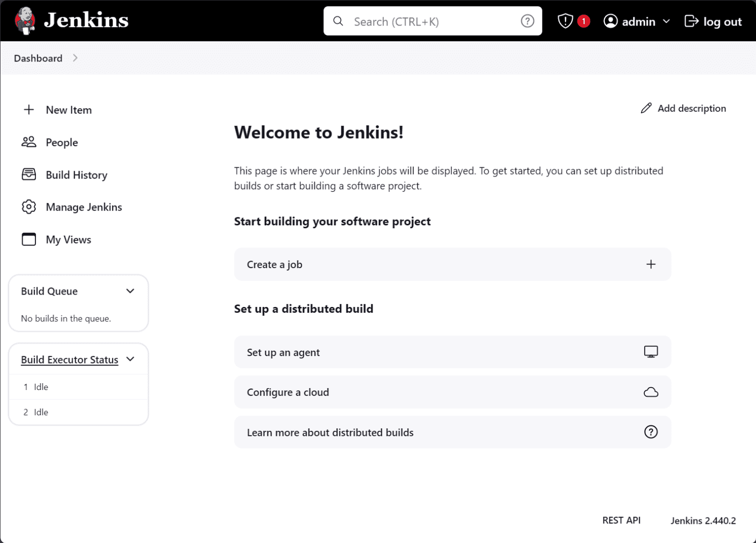
Task: Open Manage Jenkins settings gear
Action: (29, 207)
